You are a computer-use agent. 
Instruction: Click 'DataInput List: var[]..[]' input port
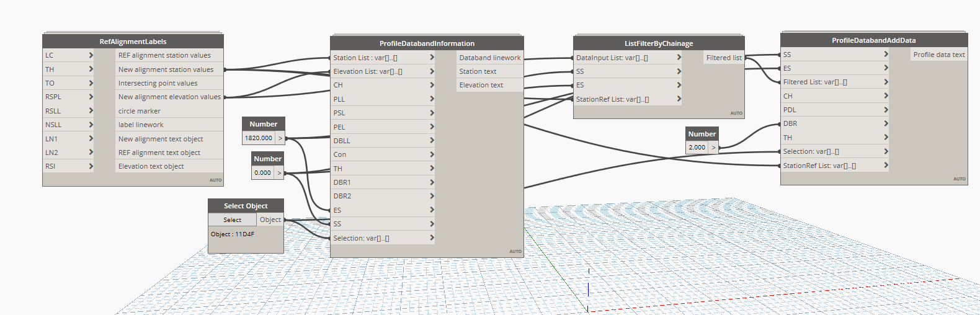(628, 58)
